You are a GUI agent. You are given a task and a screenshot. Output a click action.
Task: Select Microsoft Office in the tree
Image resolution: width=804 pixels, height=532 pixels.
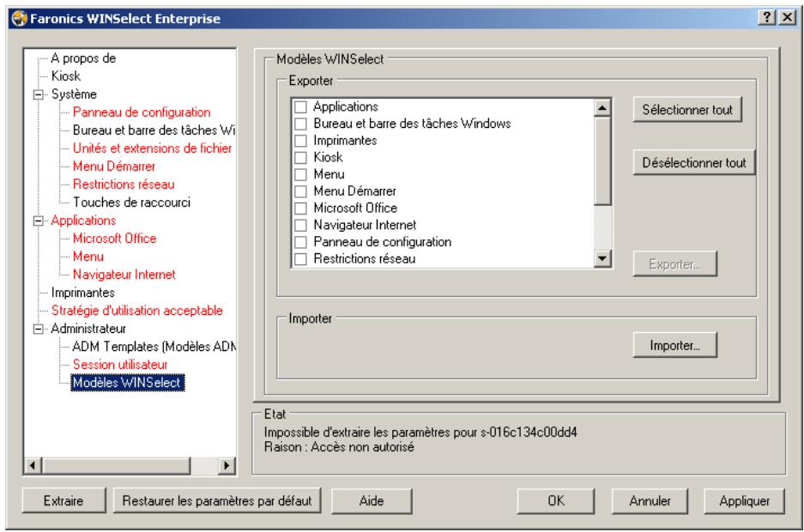click(114, 239)
